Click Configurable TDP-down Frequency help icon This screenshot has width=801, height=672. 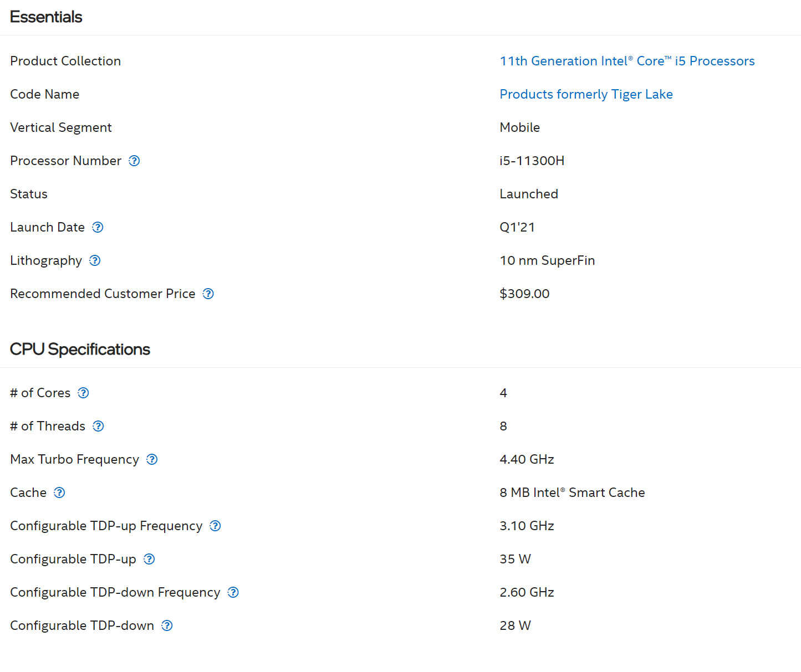tap(233, 592)
